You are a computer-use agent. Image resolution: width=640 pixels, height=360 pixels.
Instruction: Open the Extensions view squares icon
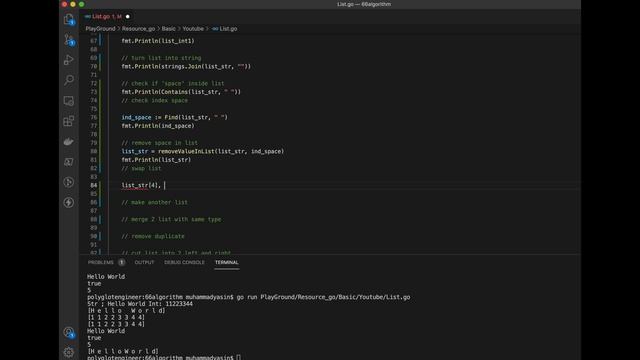(69, 121)
